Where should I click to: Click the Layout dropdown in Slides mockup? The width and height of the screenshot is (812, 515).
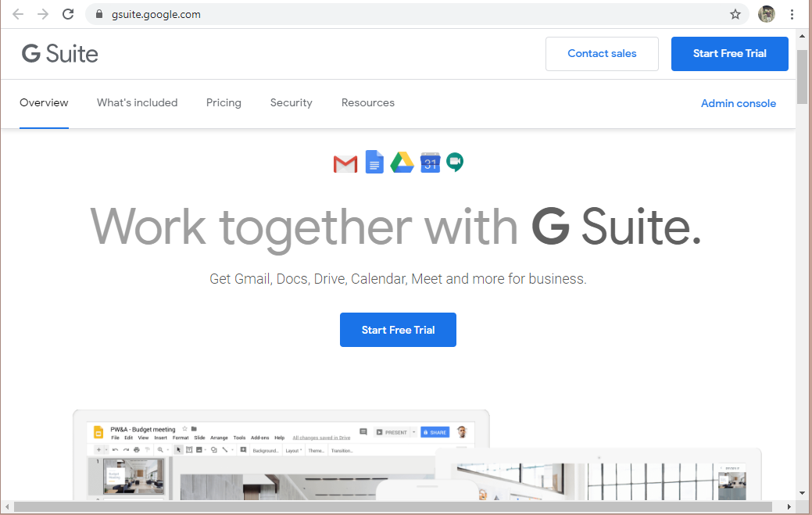pos(294,450)
